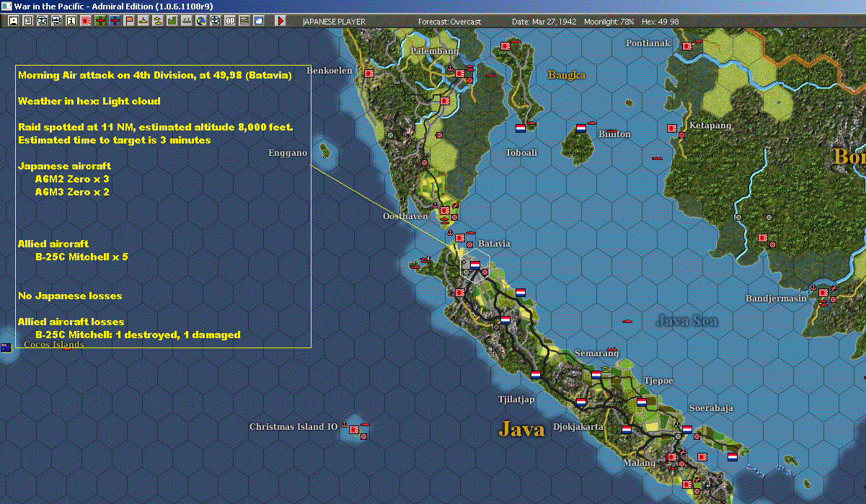Click the grey ship with arrows icon

point(187,21)
